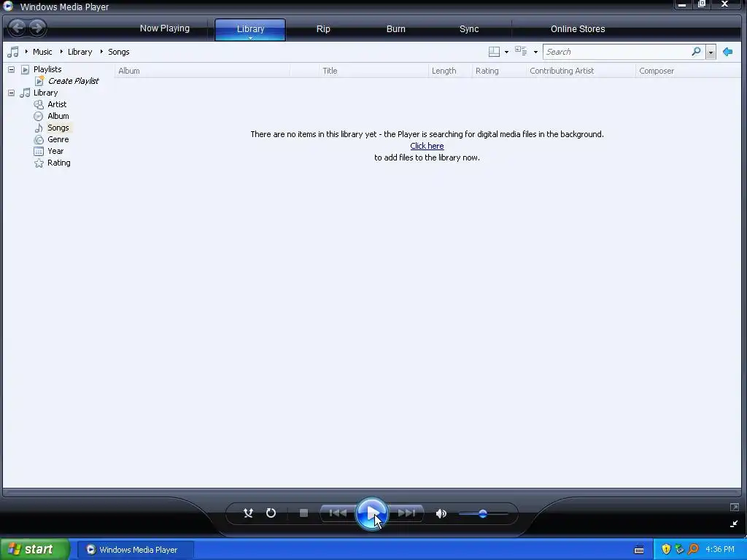Screen dimensions: 747x560
Task: Click the magnifying glass search icon
Action: 696,52
